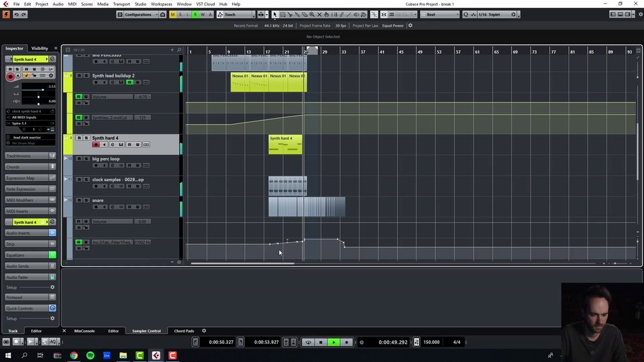
Task: Open the Beat grid type dropdown
Action: coord(439,14)
